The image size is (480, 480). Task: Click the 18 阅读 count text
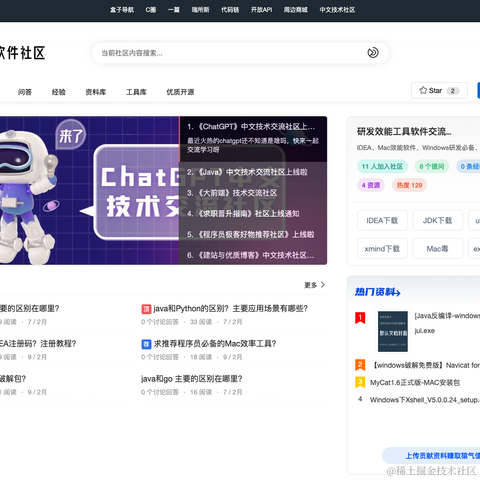coord(201,357)
